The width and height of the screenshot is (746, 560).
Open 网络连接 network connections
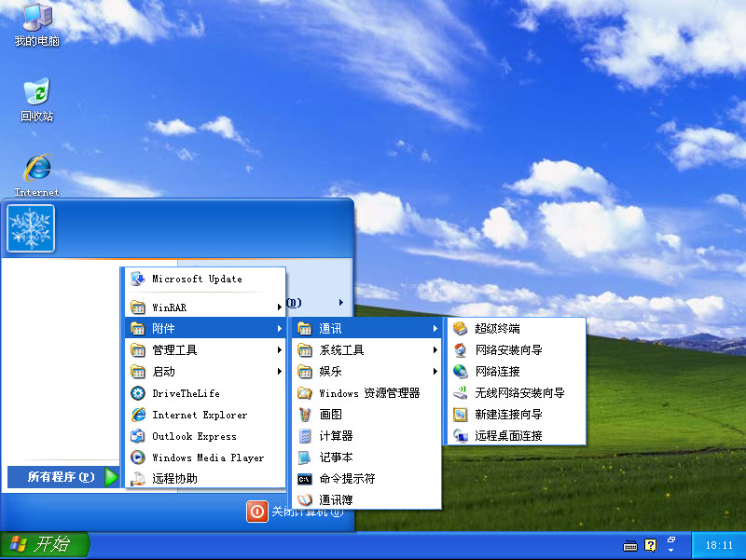click(x=517, y=371)
